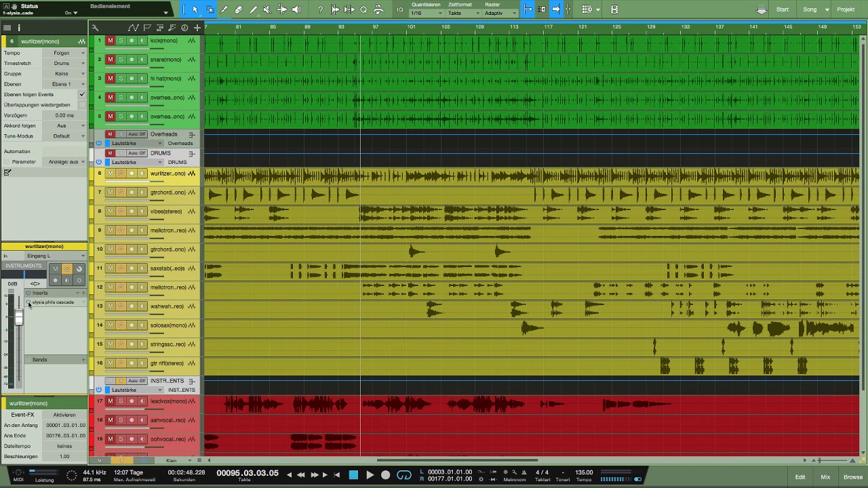Add a send with the plus icon
The height and width of the screenshot is (488, 868).
click(x=84, y=360)
